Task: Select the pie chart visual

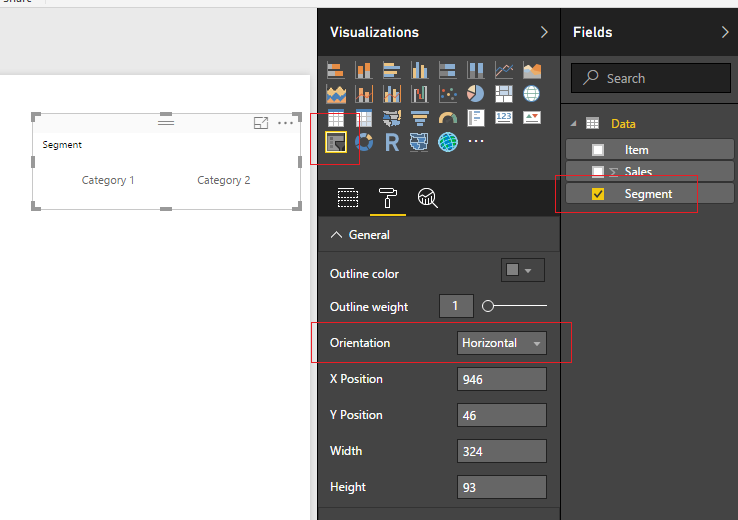Action: 475,94
